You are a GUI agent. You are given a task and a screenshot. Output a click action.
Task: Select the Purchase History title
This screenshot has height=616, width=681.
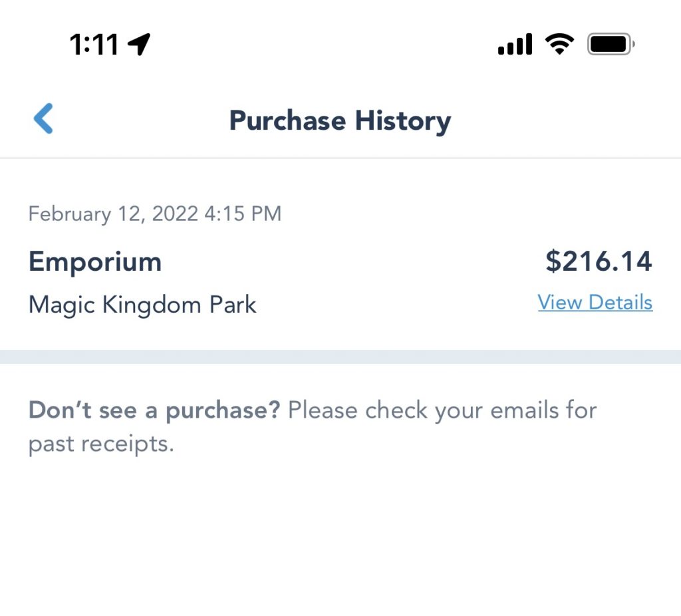340,121
